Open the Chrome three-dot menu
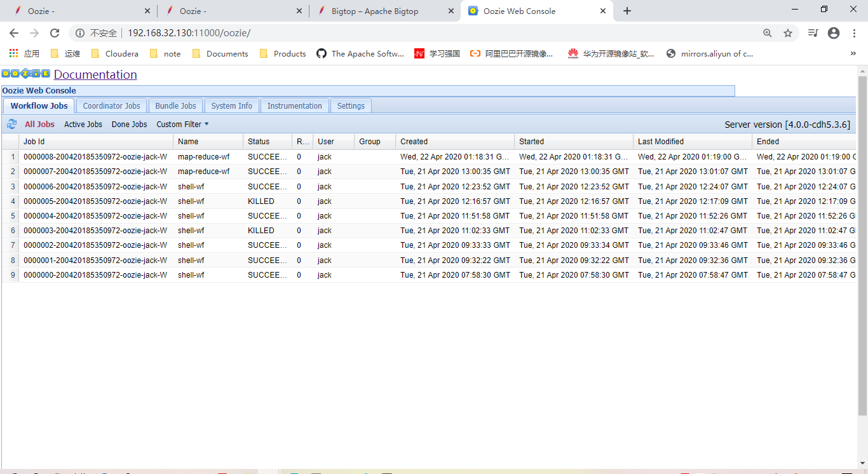Screen dimensions: 868x474 coord(854,33)
